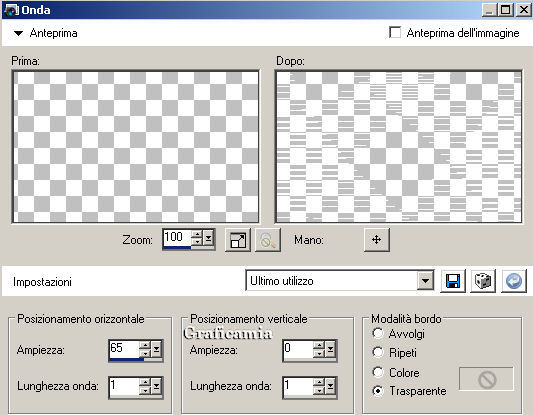533x415 pixels.
Task: Click the reset to default blue arrow icon
Action: point(514,281)
